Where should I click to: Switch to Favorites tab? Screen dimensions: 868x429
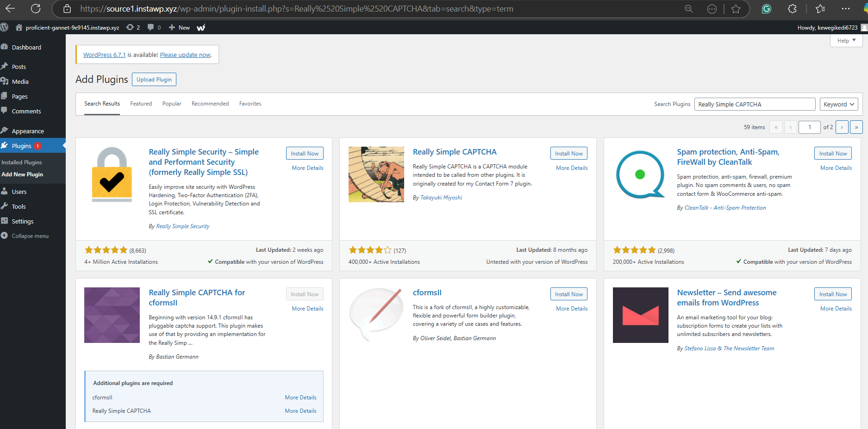click(250, 104)
